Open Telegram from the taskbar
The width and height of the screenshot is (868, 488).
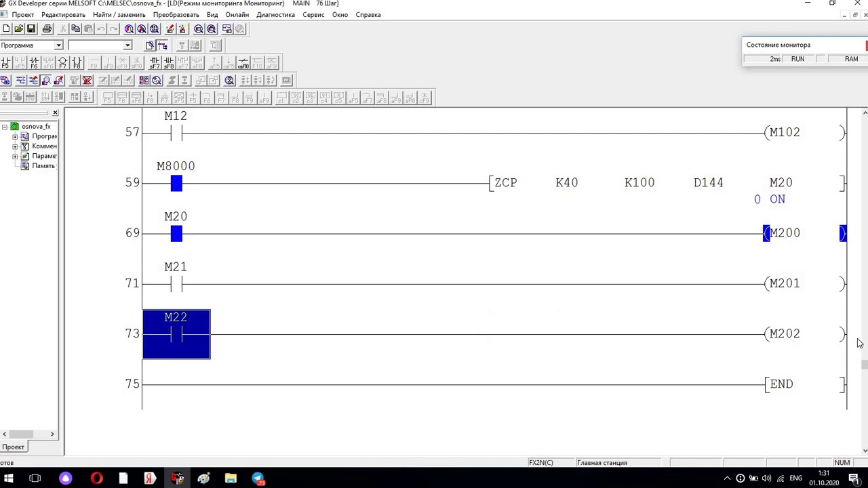click(258, 479)
